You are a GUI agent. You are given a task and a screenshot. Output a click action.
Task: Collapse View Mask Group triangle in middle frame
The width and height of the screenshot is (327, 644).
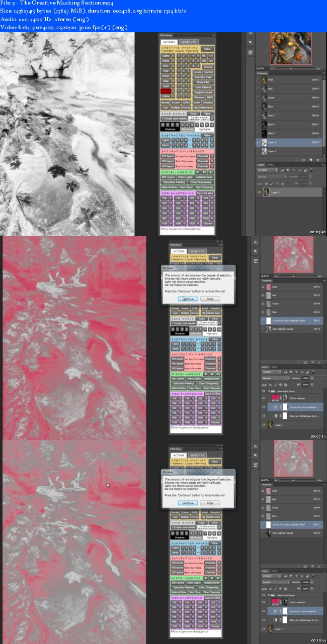pyautogui.click(x=269, y=391)
